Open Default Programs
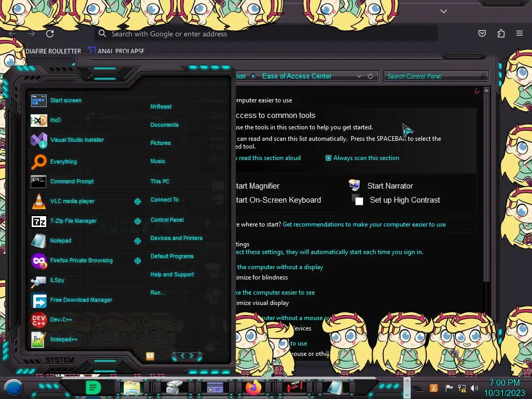 (x=172, y=257)
